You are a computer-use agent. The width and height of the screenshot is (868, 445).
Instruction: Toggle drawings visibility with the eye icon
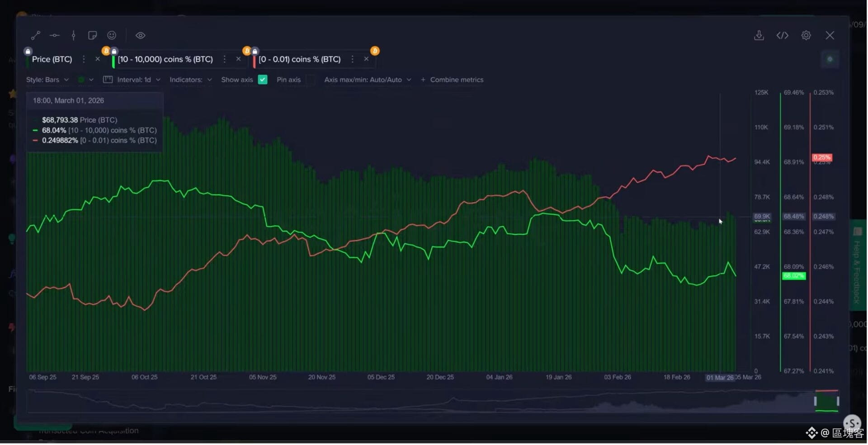pos(140,35)
